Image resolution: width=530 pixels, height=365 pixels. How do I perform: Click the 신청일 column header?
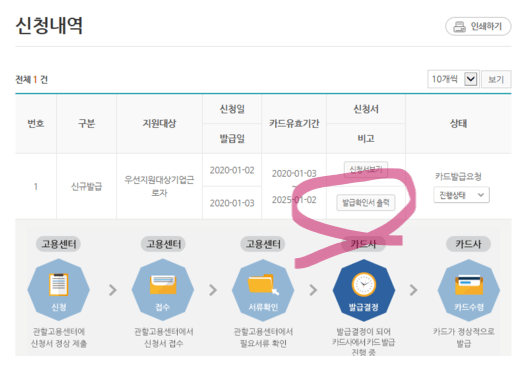[232, 109]
